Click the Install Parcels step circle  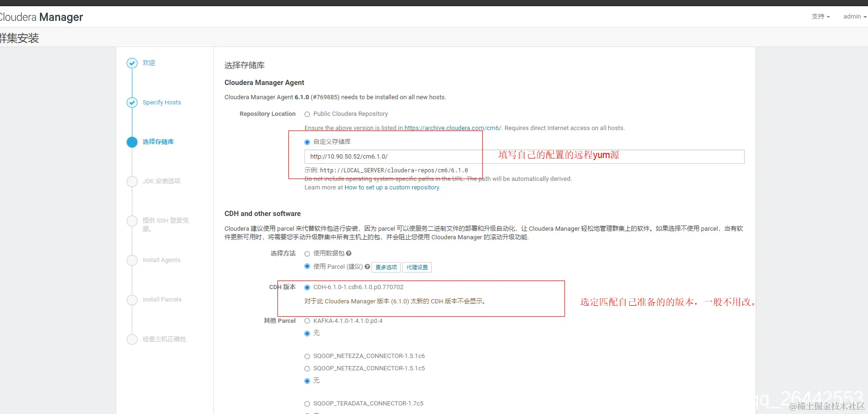[x=132, y=300]
